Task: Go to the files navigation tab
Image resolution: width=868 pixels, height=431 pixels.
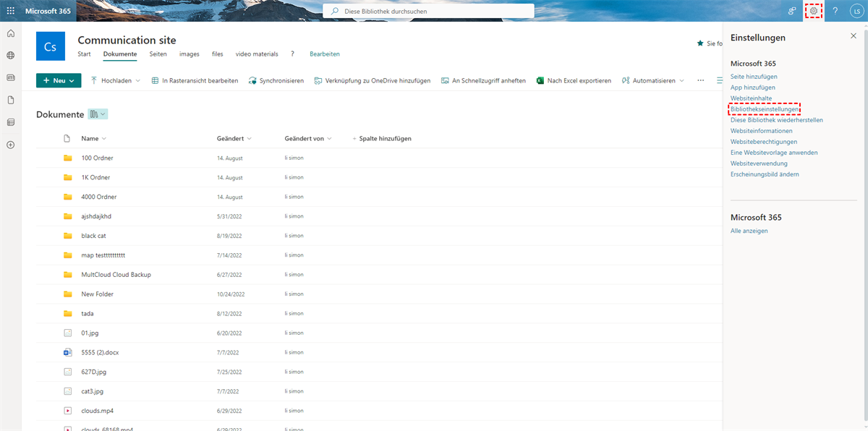Action: pos(218,54)
